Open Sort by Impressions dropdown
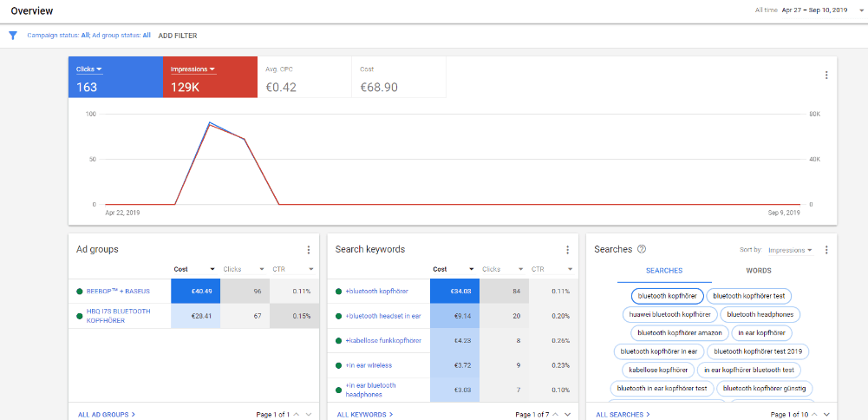 790,251
